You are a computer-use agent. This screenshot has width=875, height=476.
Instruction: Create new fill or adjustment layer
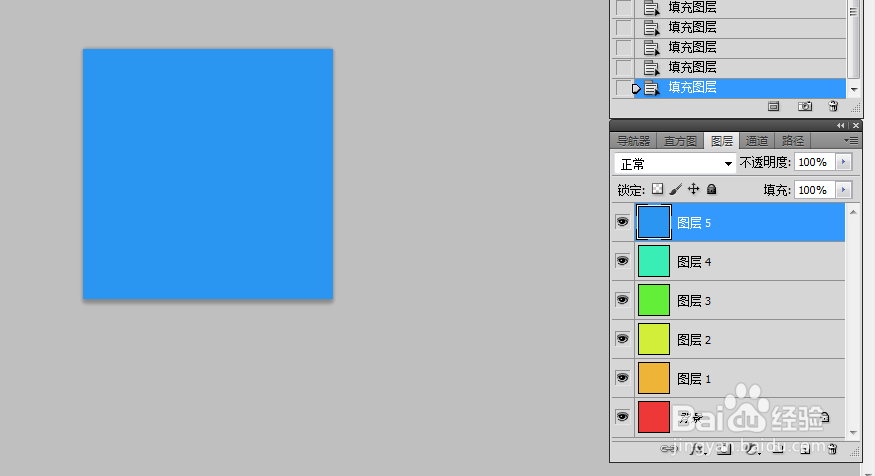[x=752, y=449]
